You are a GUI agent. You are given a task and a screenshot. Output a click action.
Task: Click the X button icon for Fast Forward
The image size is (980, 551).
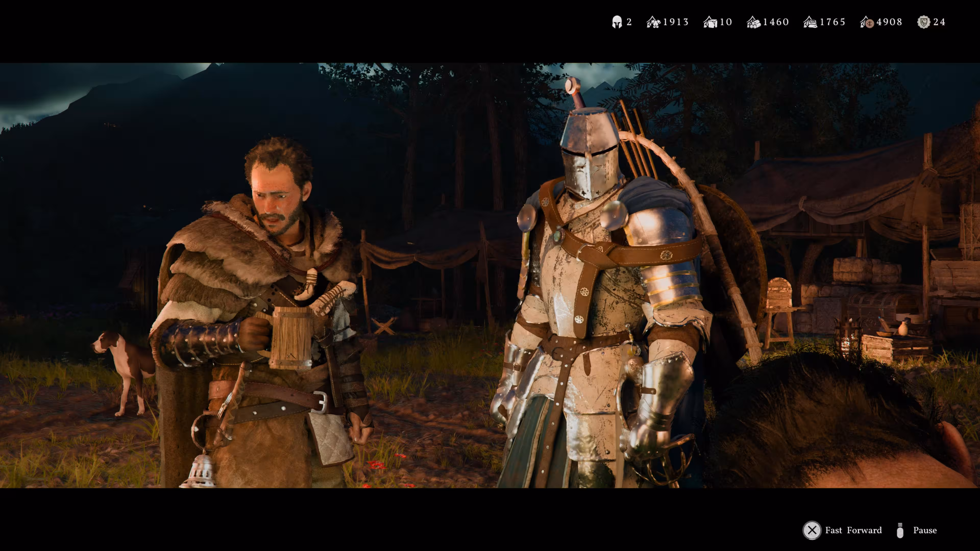(812, 530)
